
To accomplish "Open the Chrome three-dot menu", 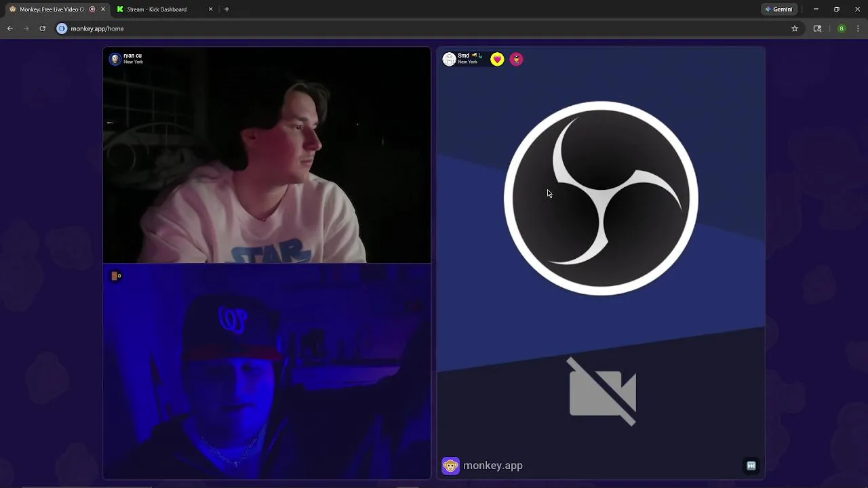I will 858,28.
